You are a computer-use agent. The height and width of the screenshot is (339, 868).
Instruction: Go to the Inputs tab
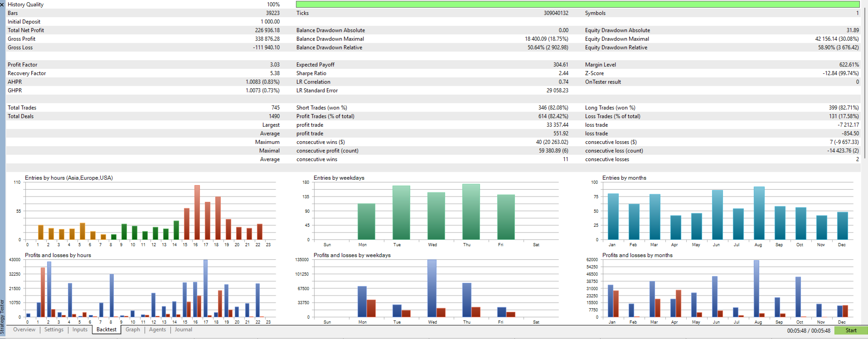click(80, 329)
